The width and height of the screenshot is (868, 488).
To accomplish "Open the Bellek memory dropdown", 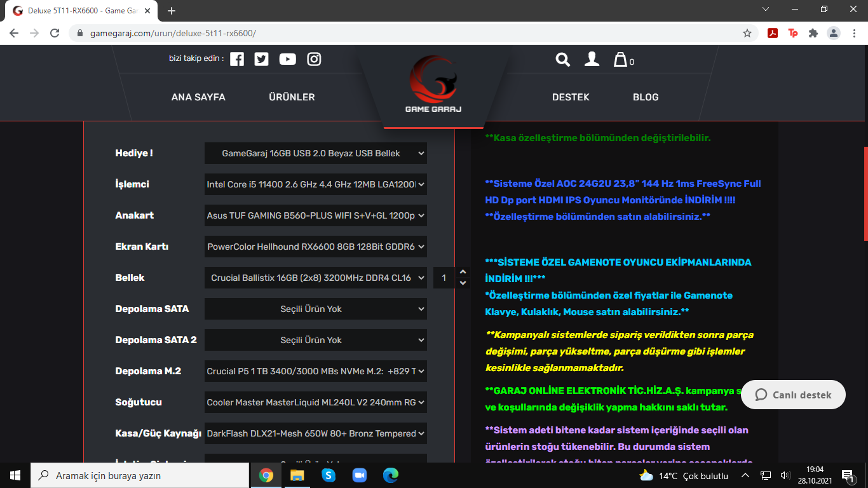I will pos(316,278).
